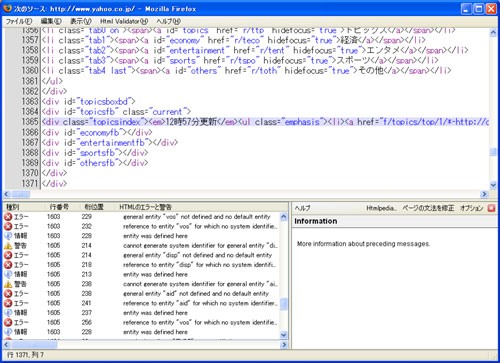The image size is (500, 363).
Task: Click warning icon for line 1605 column 214
Action: coord(8,246)
